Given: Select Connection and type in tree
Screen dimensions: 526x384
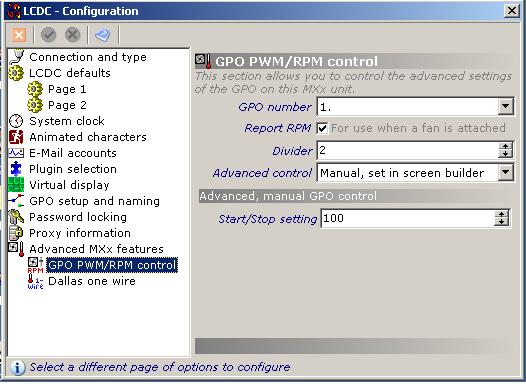Looking at the screenshot, I should pyautogui.click(x=88, y=57).
